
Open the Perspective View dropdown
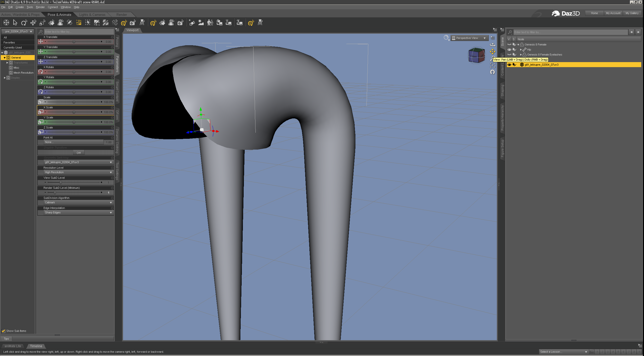[x=469, y=38]
